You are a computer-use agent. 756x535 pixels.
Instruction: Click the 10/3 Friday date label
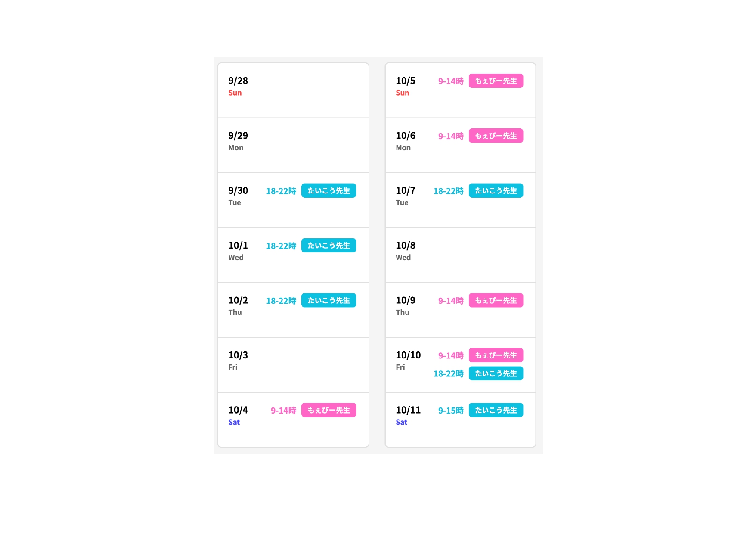pos(238,360)
